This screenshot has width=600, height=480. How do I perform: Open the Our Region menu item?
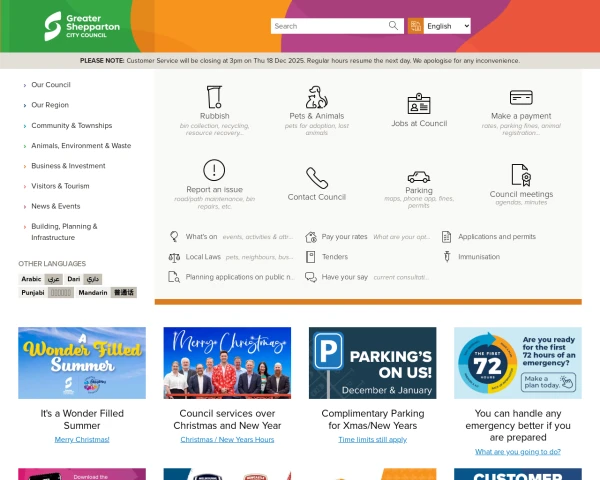click(50, 105)
